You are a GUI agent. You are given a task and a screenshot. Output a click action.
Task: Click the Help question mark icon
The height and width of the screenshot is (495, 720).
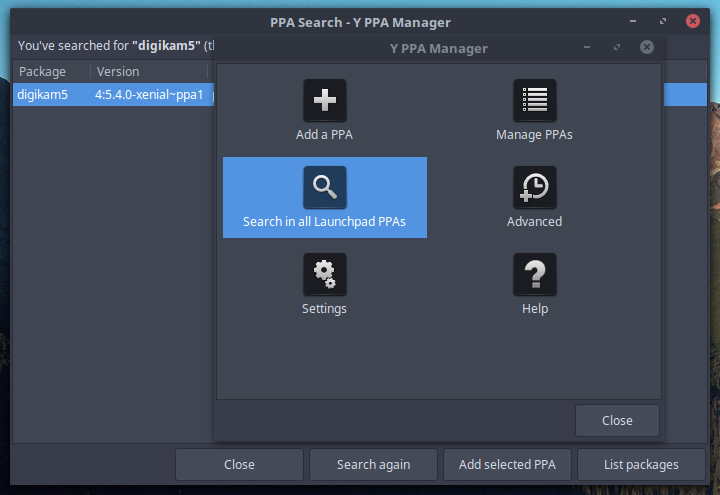click(534, 274)
